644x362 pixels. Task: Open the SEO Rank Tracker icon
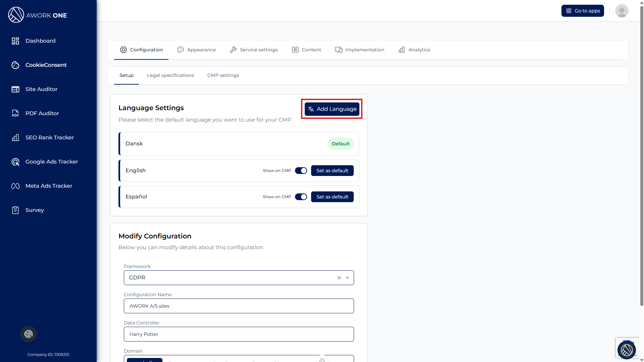click(15, 138)
